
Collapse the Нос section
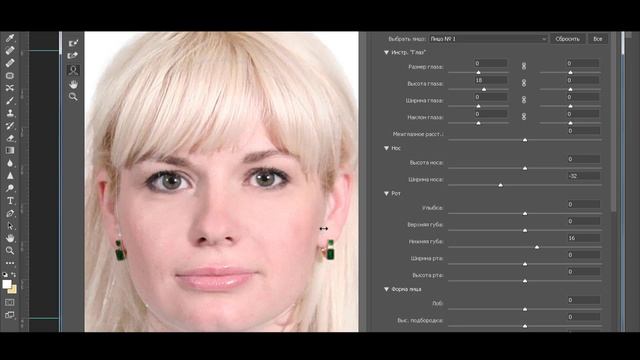386,148
